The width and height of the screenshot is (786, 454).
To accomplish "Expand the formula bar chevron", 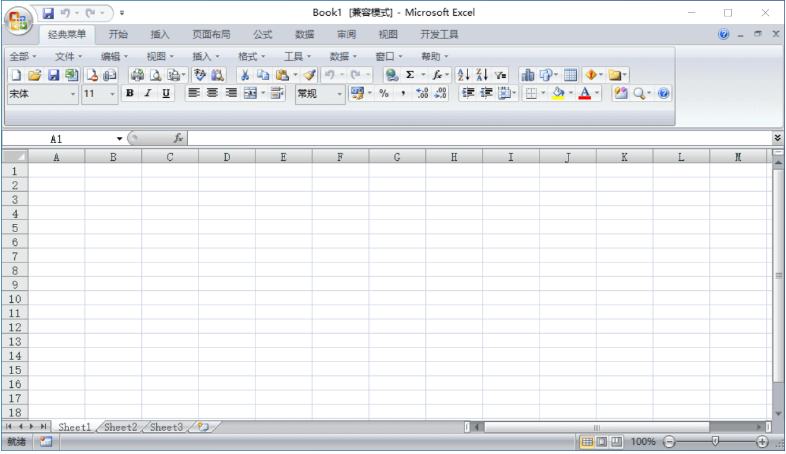I will click(777, 138).
